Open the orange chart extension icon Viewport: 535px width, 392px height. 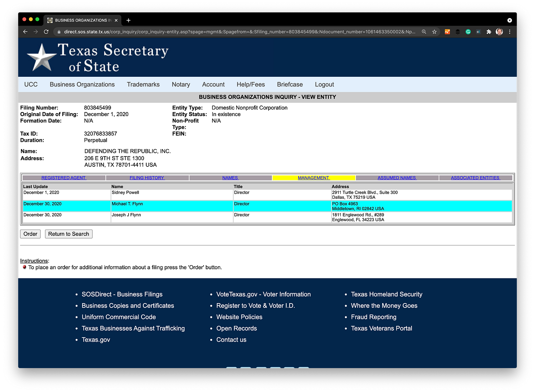447,32
